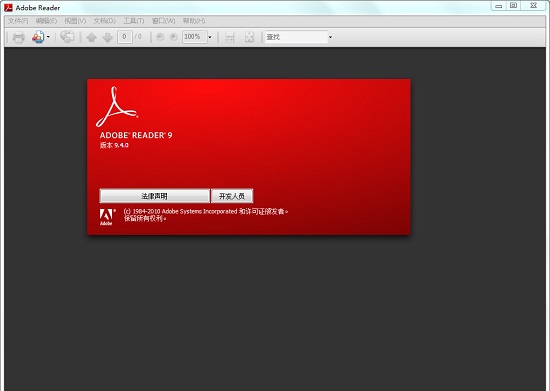Screen dimensions: 550x391
Task: Click the Adobe Reader icon in the title bar
Action: pyautogui.click(x=8, y=7)
